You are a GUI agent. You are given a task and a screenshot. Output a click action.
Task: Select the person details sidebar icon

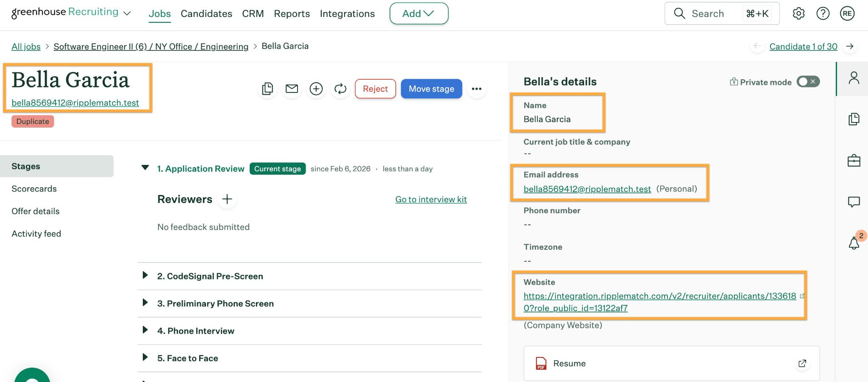(854, 78)
